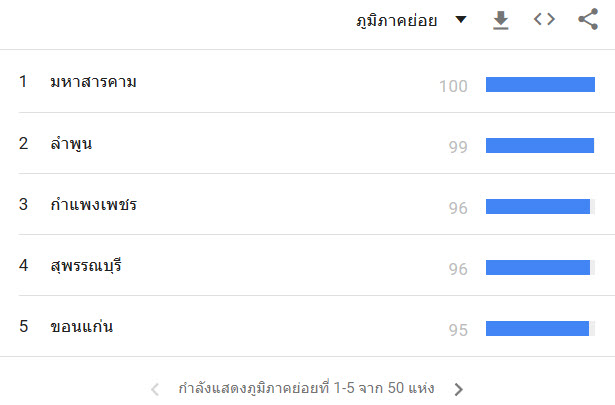The width and height of the screenshot is (615, 405).
Task: Click the value 95 score
Action: pyautogui.click(x=458, y=330)
